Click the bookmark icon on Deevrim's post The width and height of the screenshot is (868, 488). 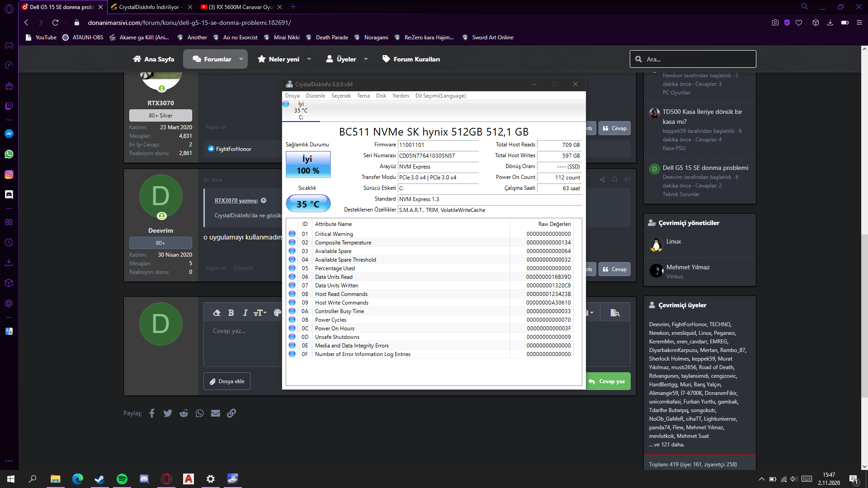615,180
